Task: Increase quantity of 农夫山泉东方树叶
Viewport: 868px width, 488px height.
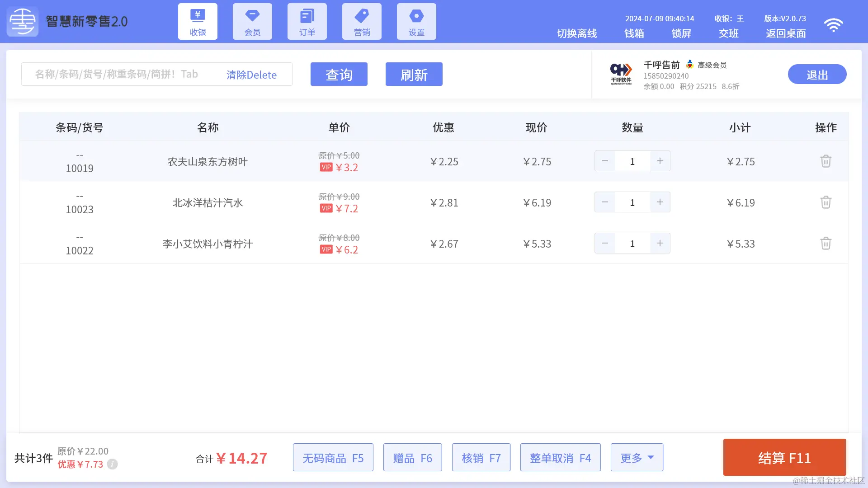Action: click(x=660, y=161)
